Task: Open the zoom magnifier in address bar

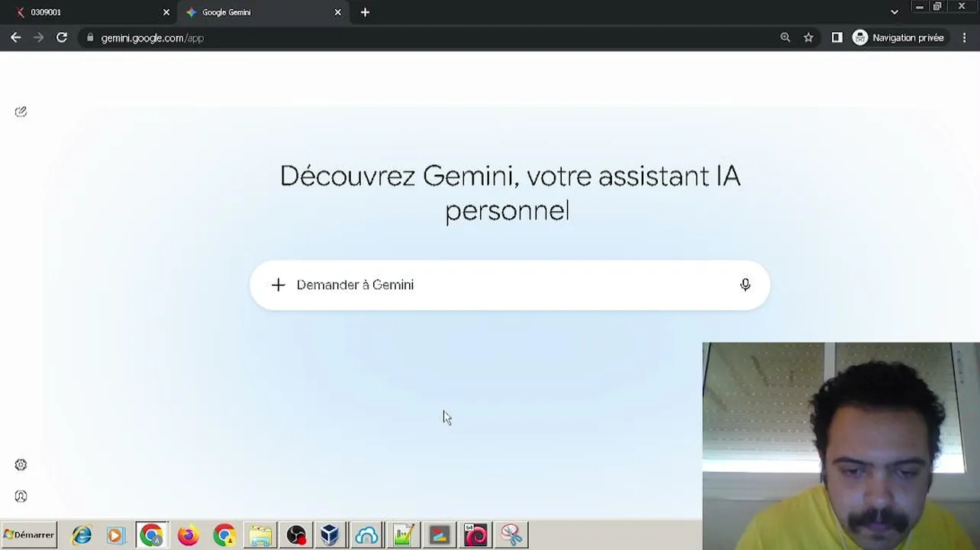Action: (x=785, y=37)
